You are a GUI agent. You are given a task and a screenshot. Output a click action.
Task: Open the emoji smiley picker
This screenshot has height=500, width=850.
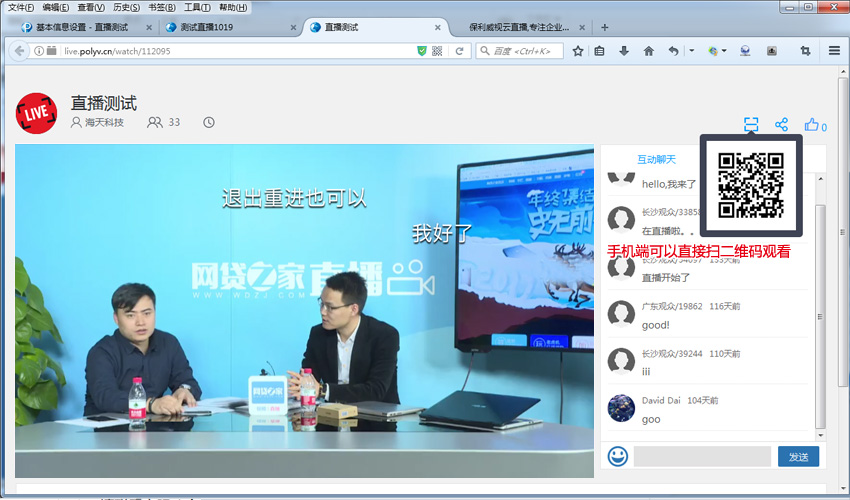click(x=617, y=456)
